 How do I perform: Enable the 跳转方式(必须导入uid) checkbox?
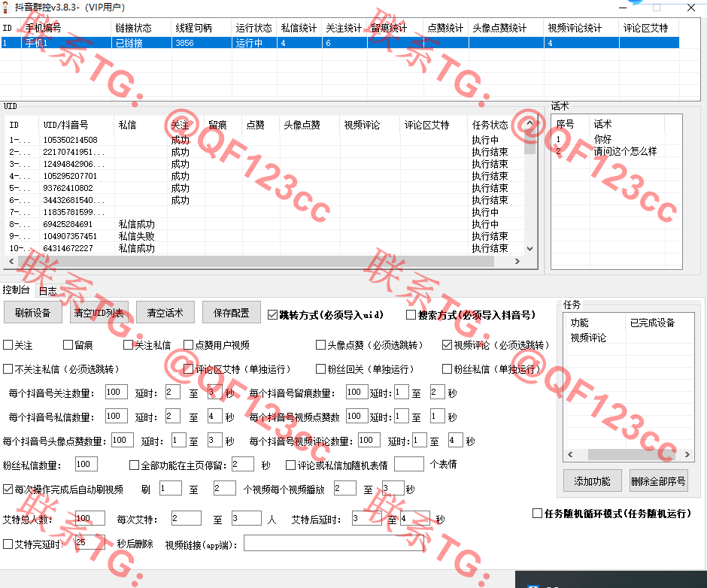click(272, 315)
